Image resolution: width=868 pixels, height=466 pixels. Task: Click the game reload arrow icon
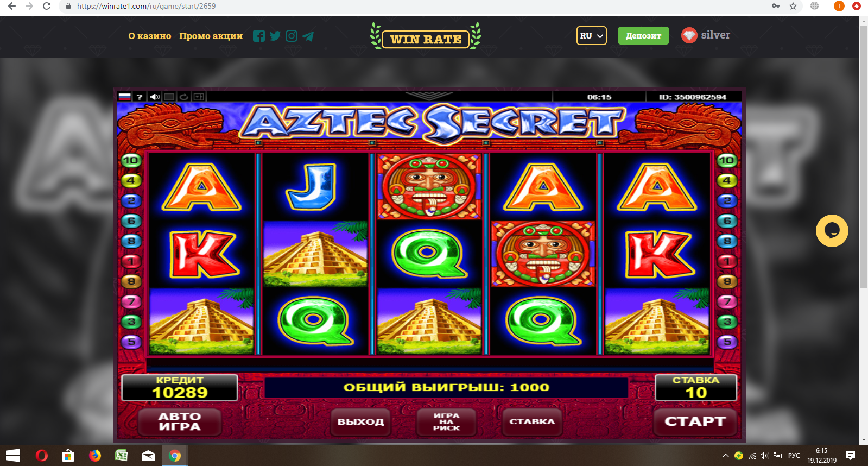pos(184,97)
